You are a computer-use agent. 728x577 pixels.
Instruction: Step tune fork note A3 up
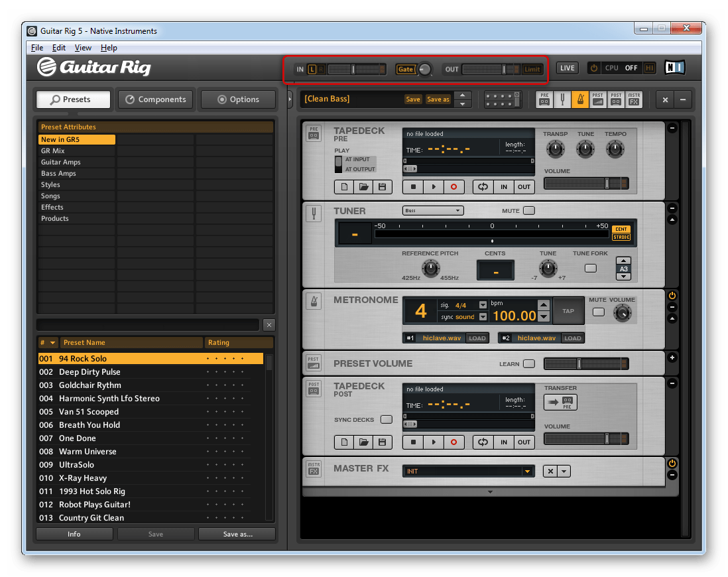click(623, 261)
